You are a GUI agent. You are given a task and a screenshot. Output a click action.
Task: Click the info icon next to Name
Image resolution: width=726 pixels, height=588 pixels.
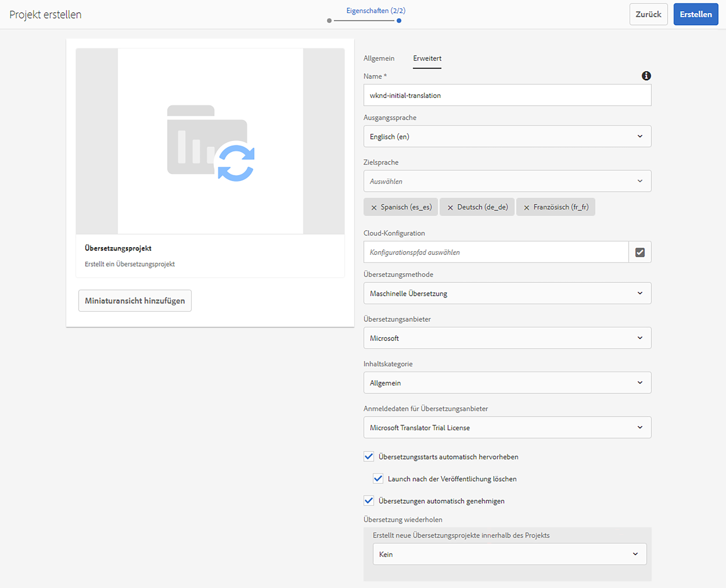click(x=646, y=76)
